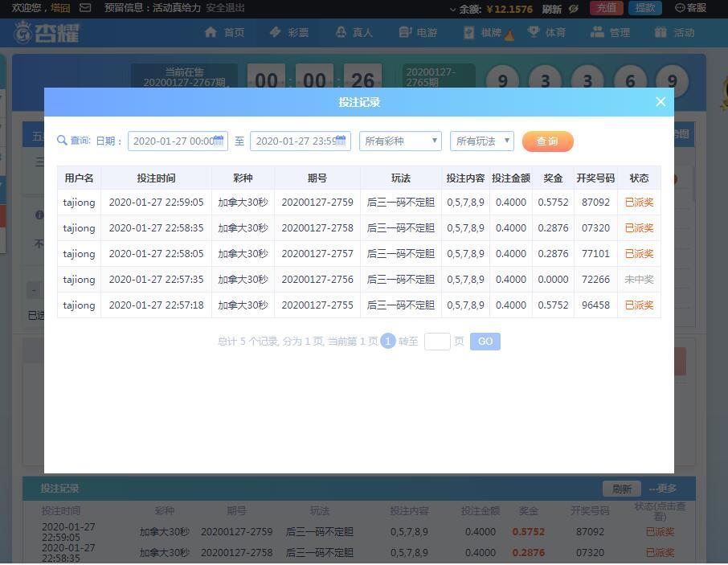Click the 充值 recharge button

[607, 8]
